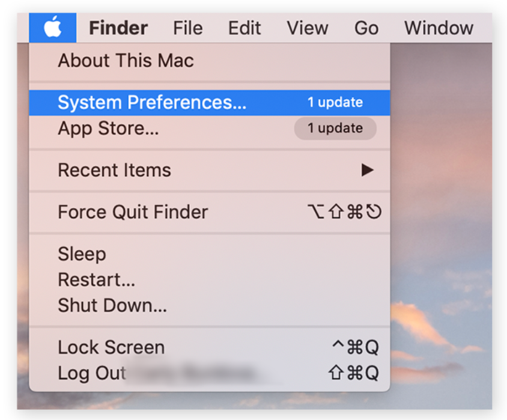
Task: Select Shut Down option
Action: (x=112, y=305)
